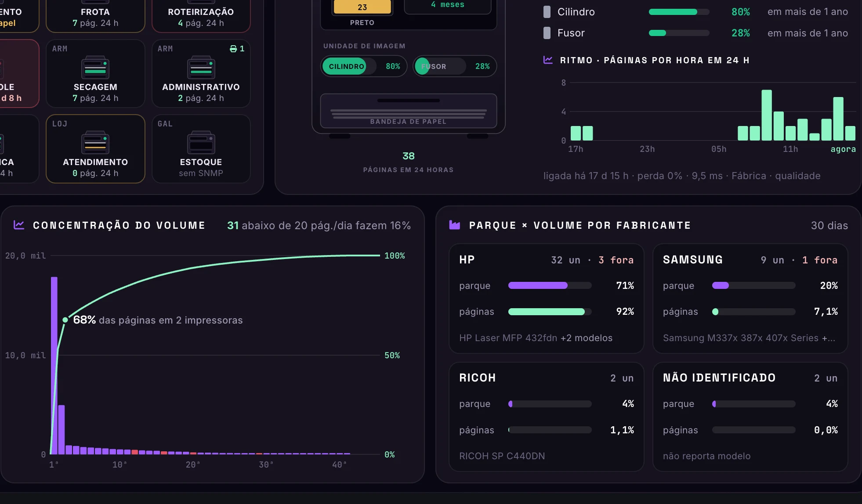Click the '20,0 mil' y-axis label
Viewport: 862px width, 504px height.
25,256
